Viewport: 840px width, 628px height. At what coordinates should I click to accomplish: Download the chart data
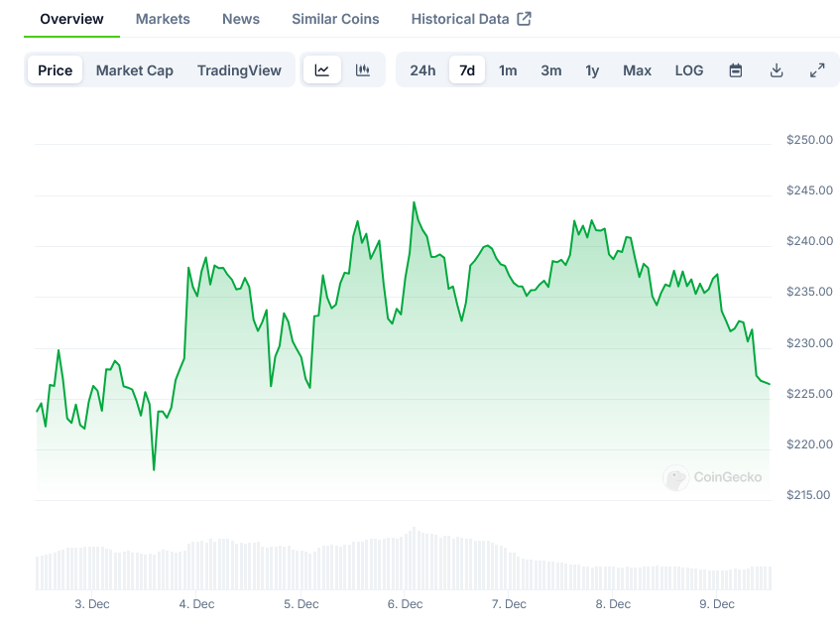pyautogui.click(x=777, y=70)
